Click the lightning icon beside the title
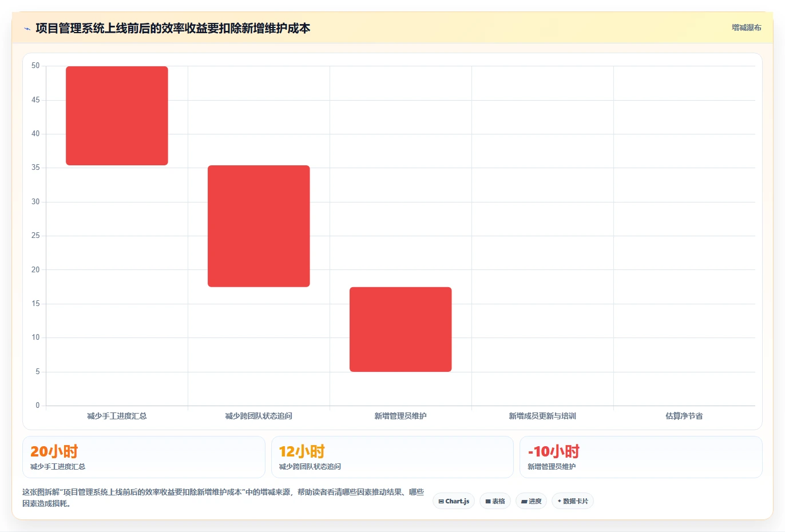The image size is (785, 532). [27, 29]
